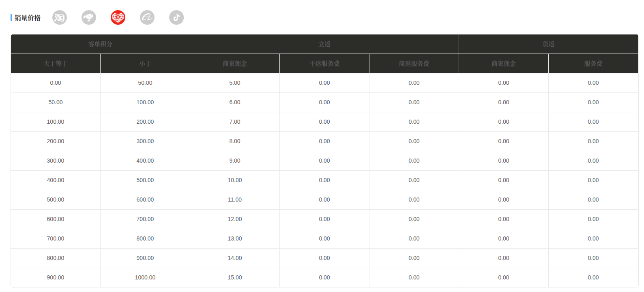The image size is (644, 292).
Task: Select the 5.00 commission cell
Action: [235, 83]
